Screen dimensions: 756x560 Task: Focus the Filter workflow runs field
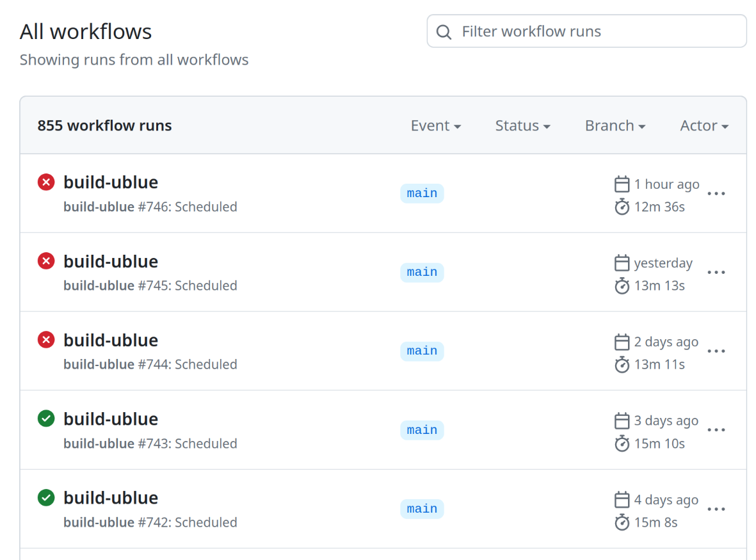tap(595, 31)
